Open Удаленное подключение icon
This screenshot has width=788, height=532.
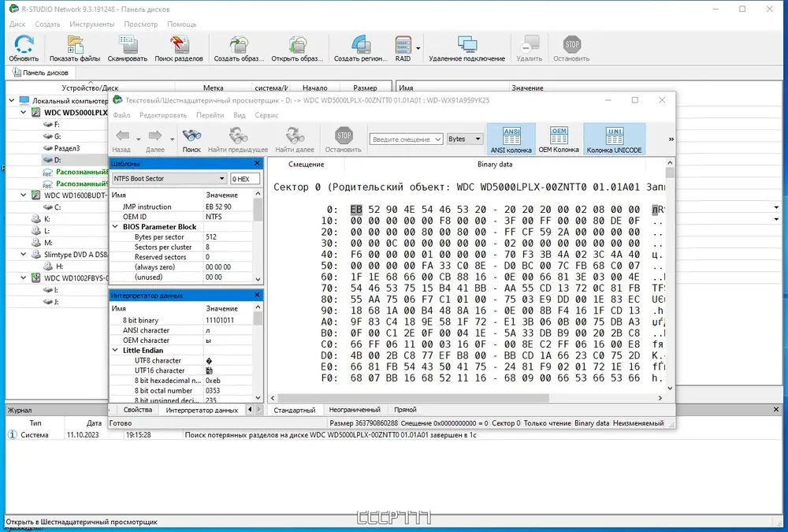[x=466, y=45]
